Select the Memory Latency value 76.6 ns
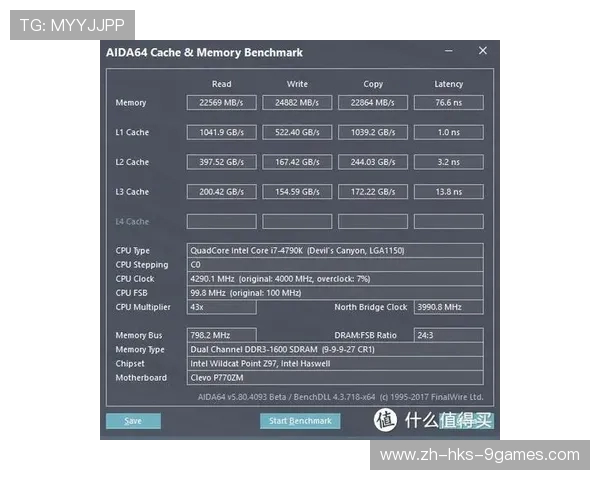 click(x=448, y=103)
